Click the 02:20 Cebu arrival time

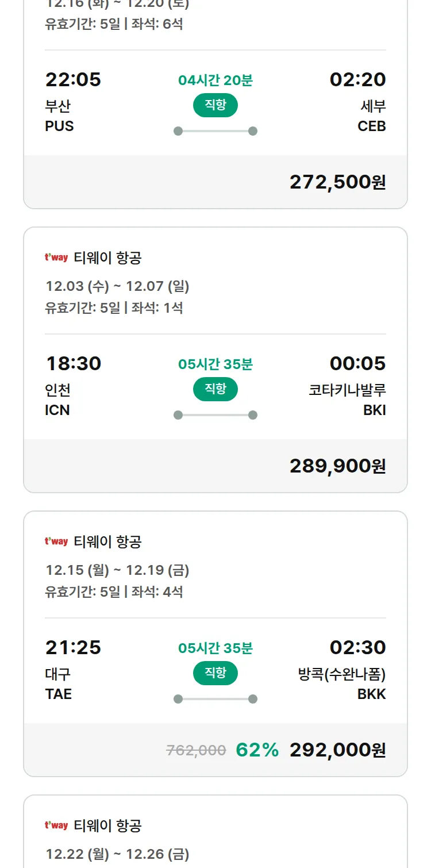[x=357, y=79]
